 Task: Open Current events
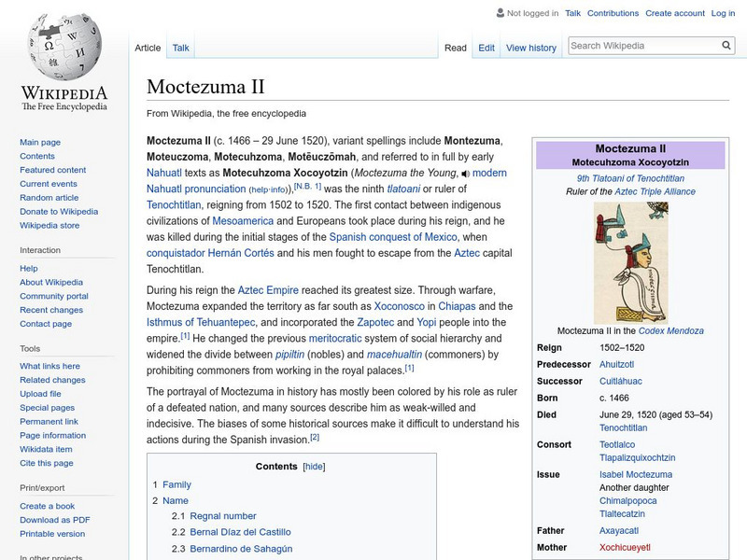tap(49, 184)
